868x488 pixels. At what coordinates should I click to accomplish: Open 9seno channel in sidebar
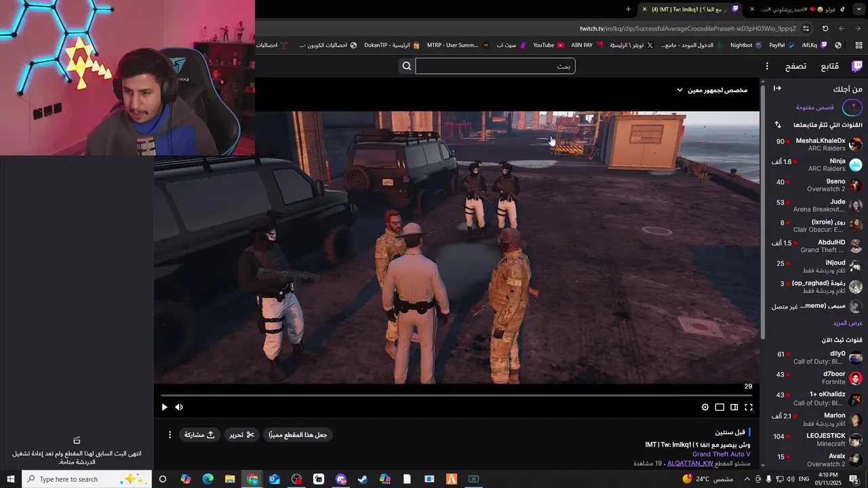pos(818,185)
